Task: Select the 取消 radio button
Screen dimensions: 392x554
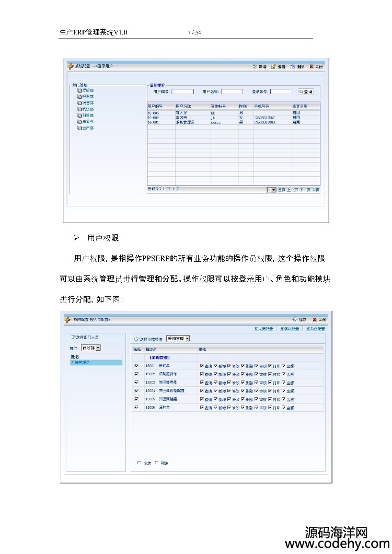Action: tap(156, 463)
